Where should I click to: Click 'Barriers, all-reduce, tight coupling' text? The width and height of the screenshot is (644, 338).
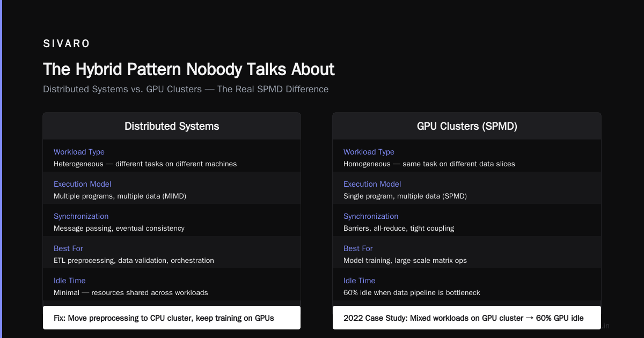pos(399,228)
